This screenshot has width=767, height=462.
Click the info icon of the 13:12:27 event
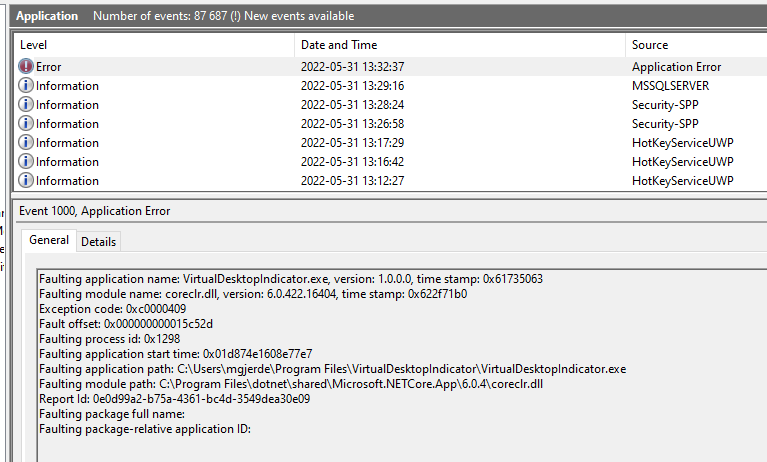[x=26, y=181]
